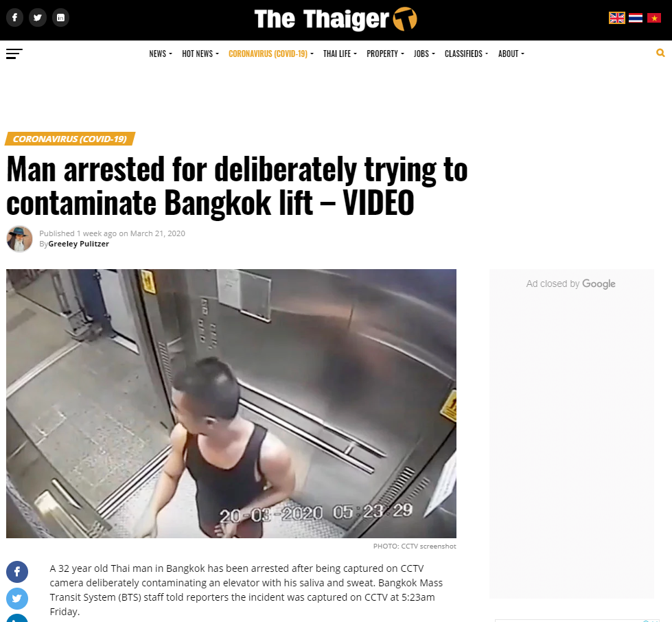Switch language with the UK flag
Screen dimensions: 672x622
coord(616,18)
